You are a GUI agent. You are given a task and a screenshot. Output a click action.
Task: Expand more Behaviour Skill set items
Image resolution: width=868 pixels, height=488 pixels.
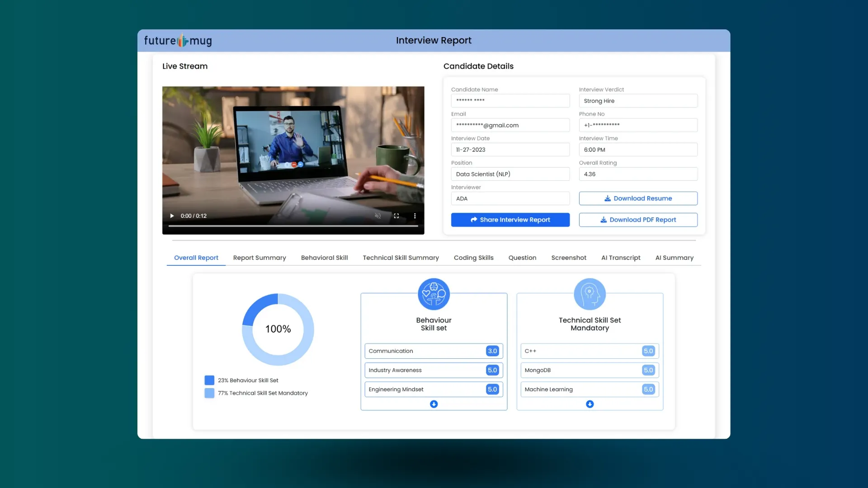pyautogui.click(x=434, y=404)
